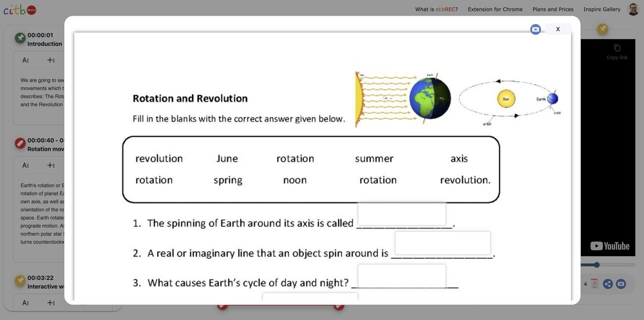Screen dimensions: 644x320
Task: Click the yellow pin icon above the video
Action: pos(603,29)
